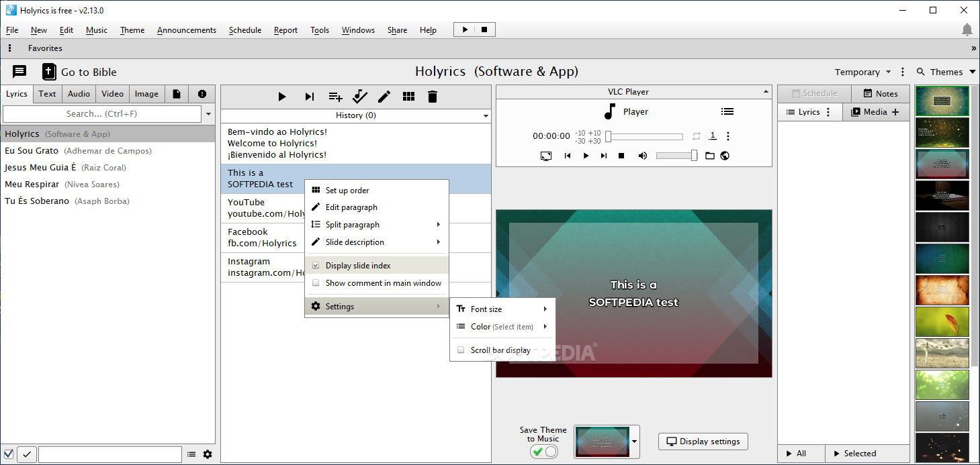Screen dimensions: 980x465
Task: Click the play button in the menu bar
Action: [x=465, y=30]
